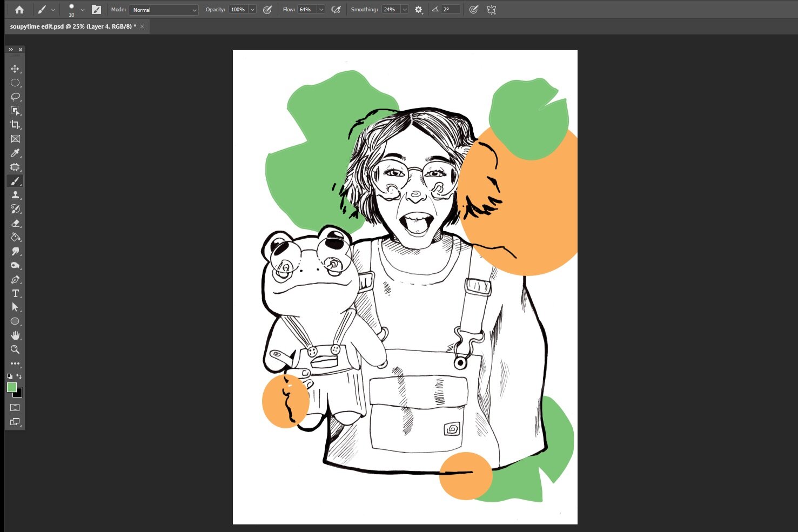
Task: Select the Frame tool
Action: (15, 139)
